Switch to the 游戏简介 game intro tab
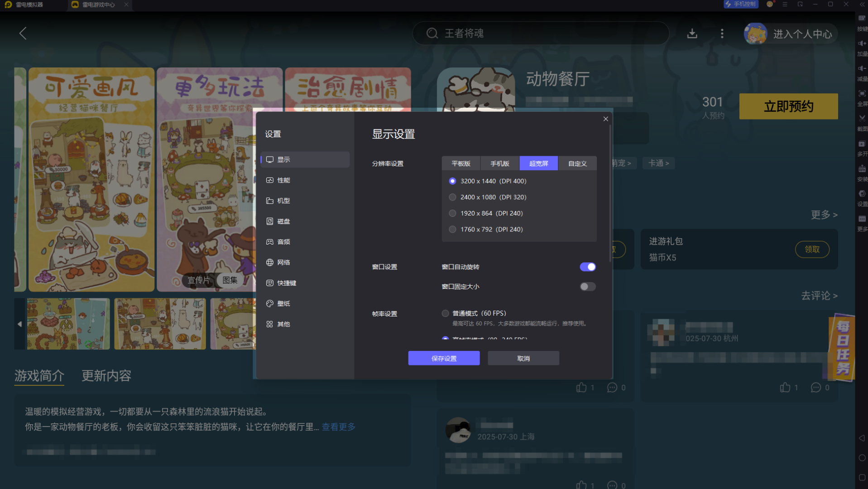Image resolution: width=868 pixels, height=489 pixels. (39, 376)
